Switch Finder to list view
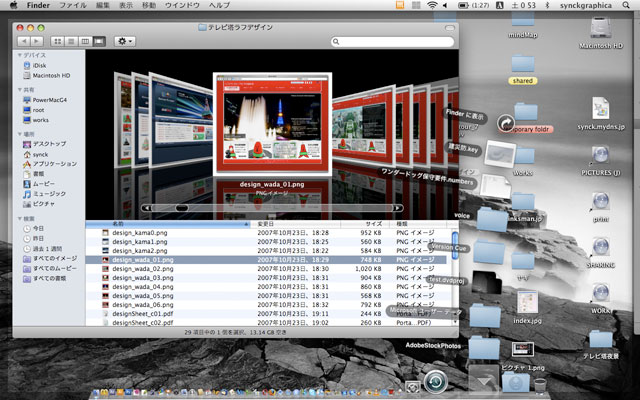The width and height of the screenshot is (640, 400). (x=71, y=41)
